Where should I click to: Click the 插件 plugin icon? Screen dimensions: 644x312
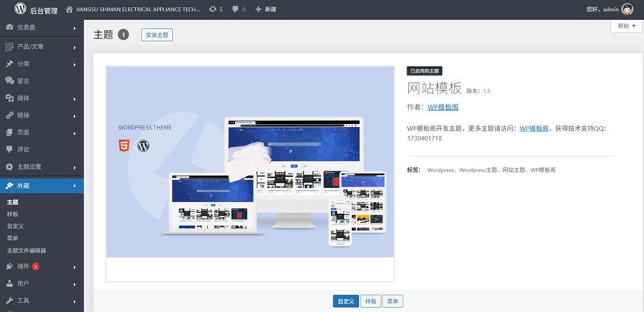point(10,266)
